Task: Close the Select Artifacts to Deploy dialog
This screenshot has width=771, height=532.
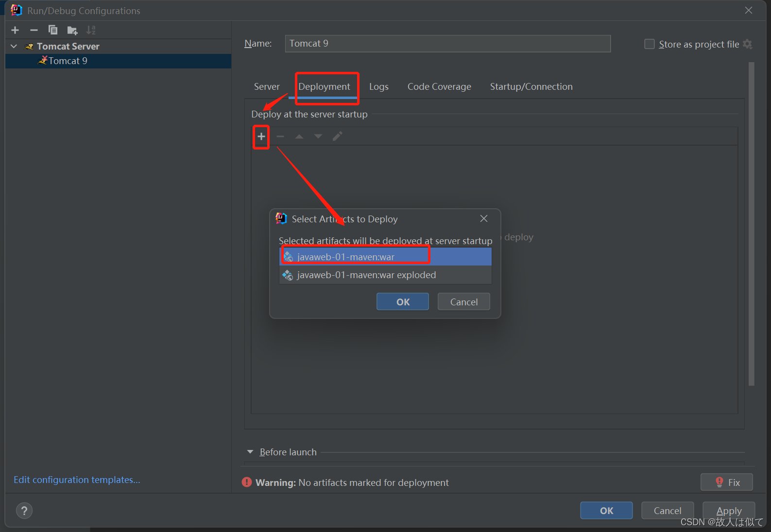Action: (x=484, y=218)
